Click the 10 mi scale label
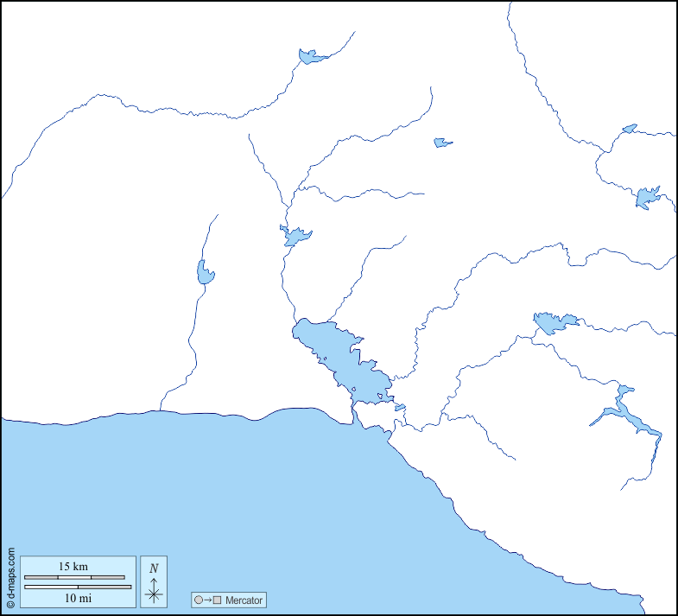This screenshot has width=678, height=616. pos(77,597)
